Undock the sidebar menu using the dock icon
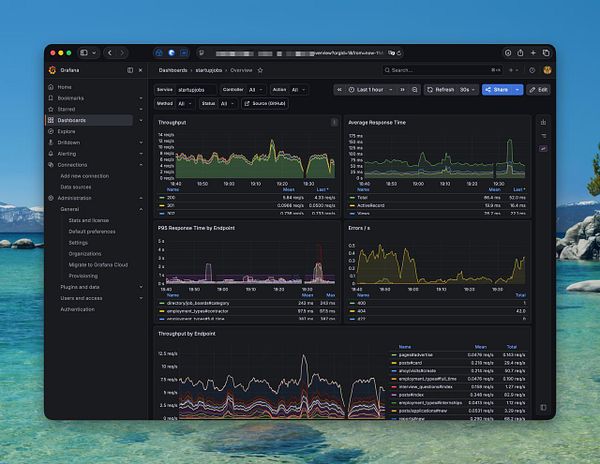The height and width of the screenshot is (464, 600). click(x=130, y=70)
